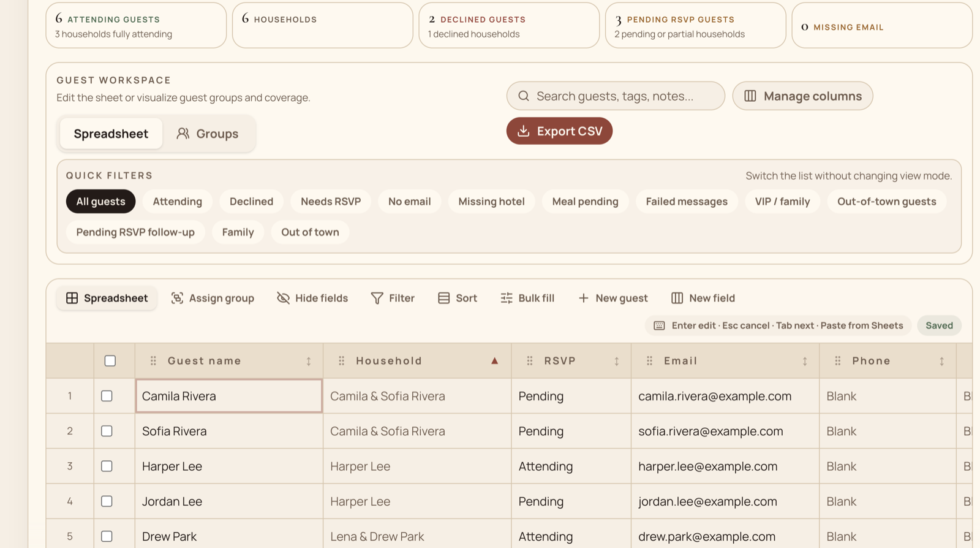This screenshot has width=980, height=548.
Task: Click the Spreadsheet grid icon in toolbar
Action: 72,298
